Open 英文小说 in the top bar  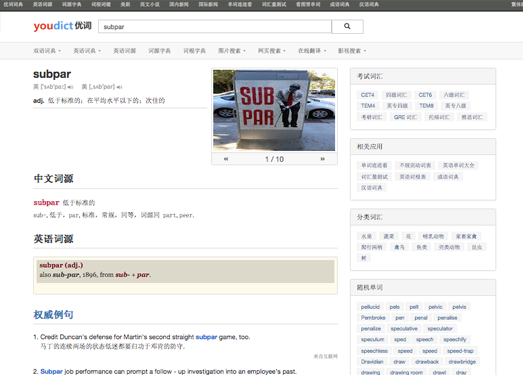click(x=149, y=4)
